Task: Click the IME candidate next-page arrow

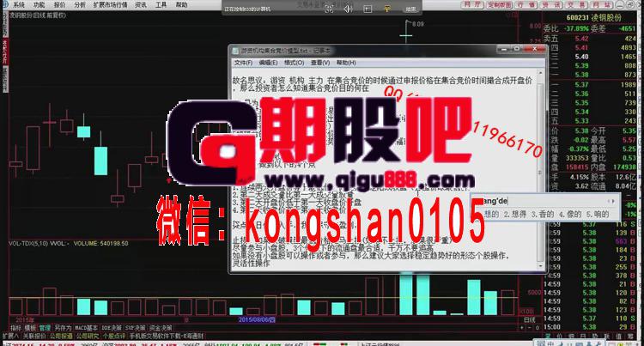Action: pos(614,201)
